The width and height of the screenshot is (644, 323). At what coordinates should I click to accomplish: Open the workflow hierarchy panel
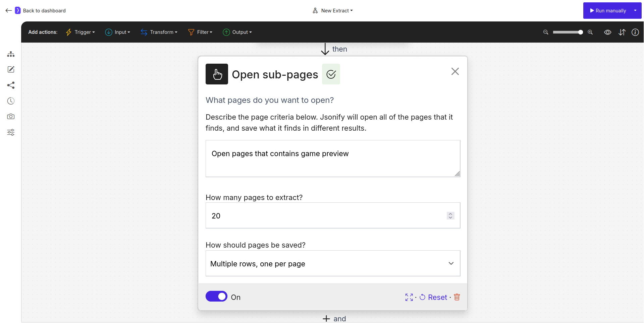pos(11,54)
